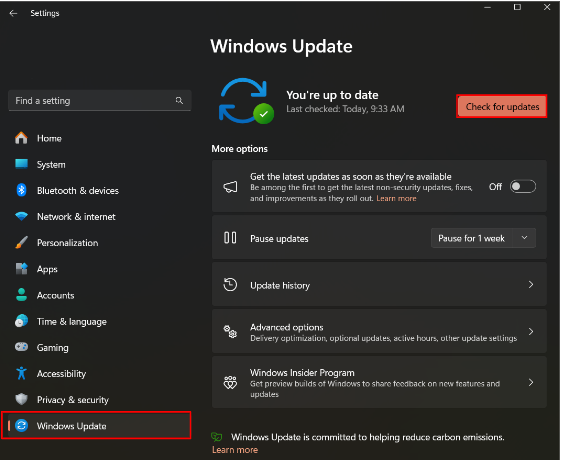
Task: Click the Bluetooth icon in sidebar
Action: (21, 190)
